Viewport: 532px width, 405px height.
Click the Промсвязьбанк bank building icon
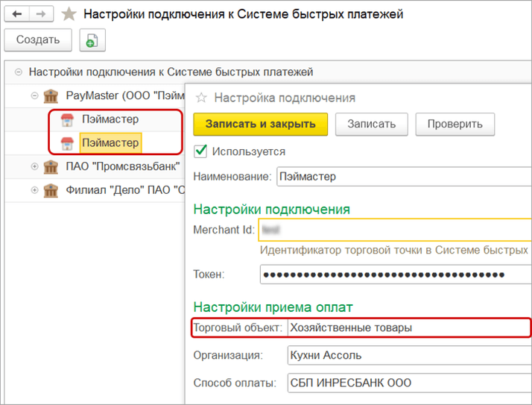click(x=51, y=167)
